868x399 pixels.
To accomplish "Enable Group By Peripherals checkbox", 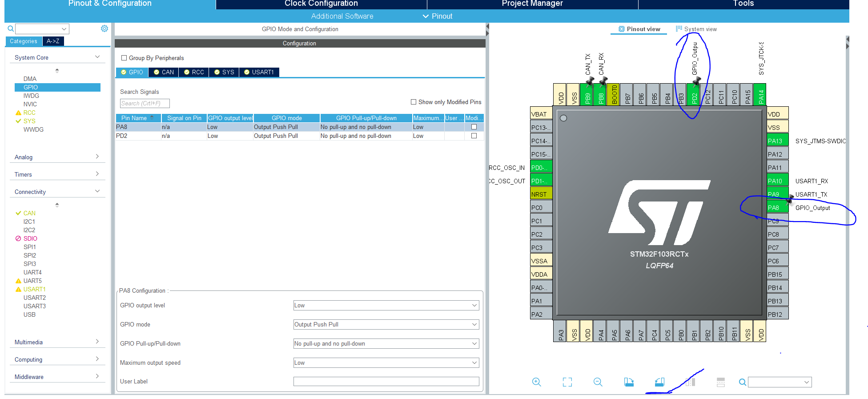I will (124, 58).
